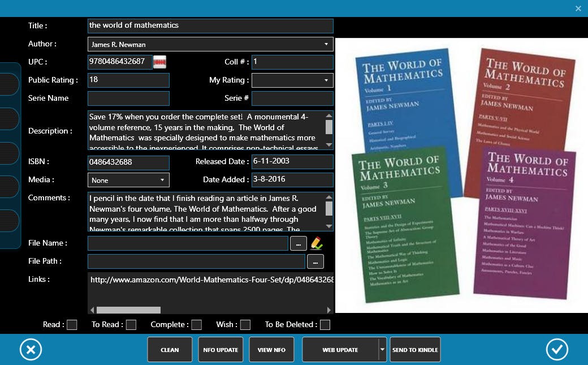The image size is (588, 365).
Task: Check the To Be Deleted box
Action: pos(325,325)
